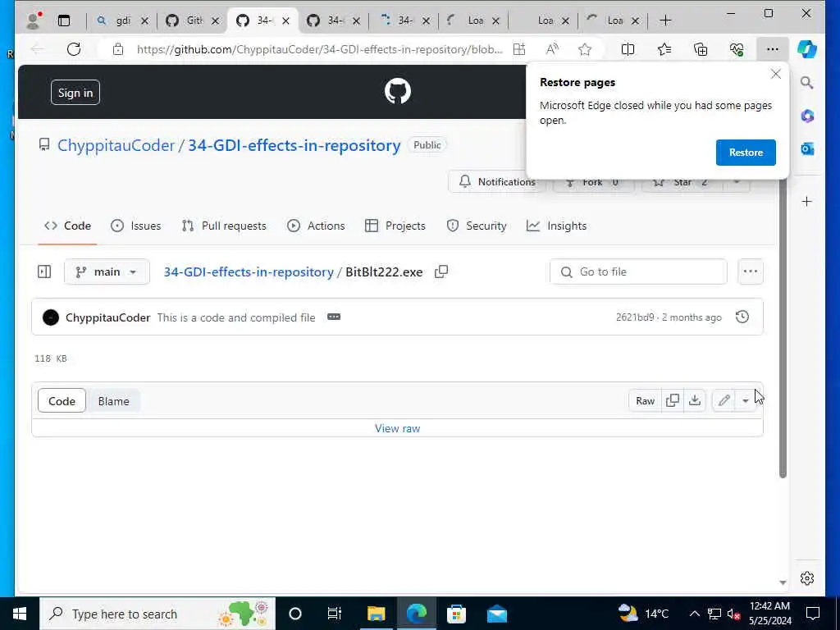The height and width of the screenshot is (630, 840).
Task: Click Restore in the Restore pages popup
Action: click(746, 152)
